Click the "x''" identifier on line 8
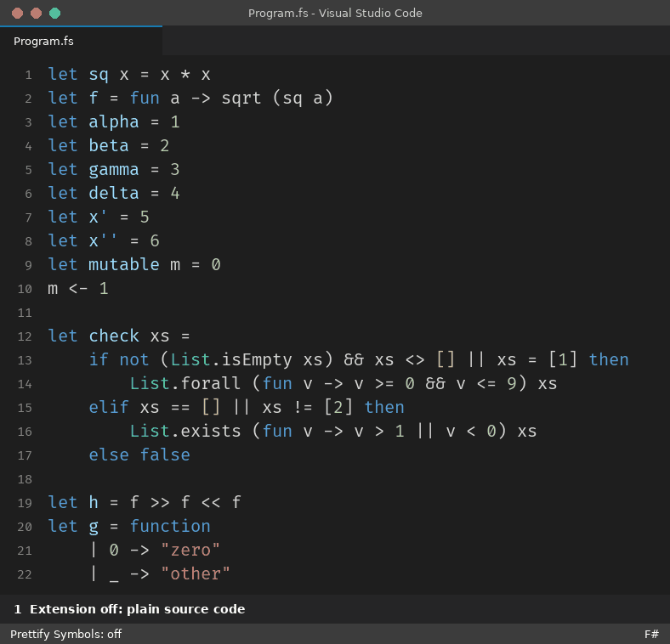The image size is (670, 644). (x=103, y=240)
